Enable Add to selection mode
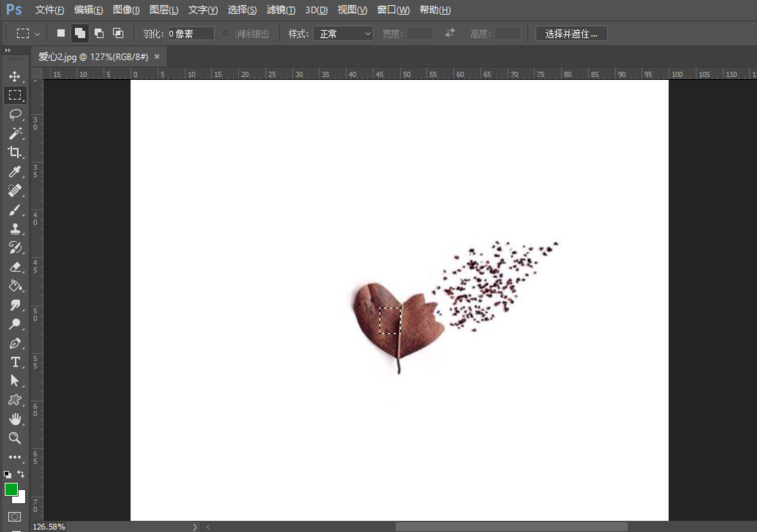Image resolution: width=757 pixels, height=532 pixels. pyautogui.click(x=80, y=33)
